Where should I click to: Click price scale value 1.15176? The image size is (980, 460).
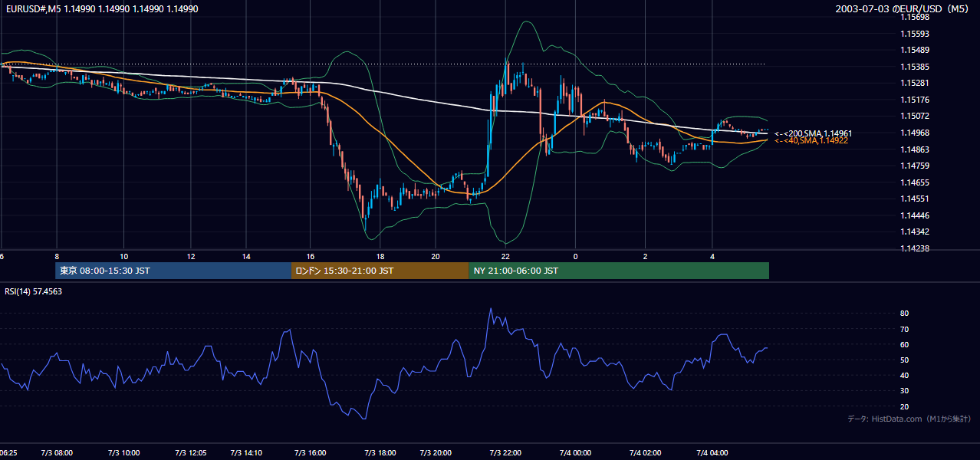click(x=915, y=100)
